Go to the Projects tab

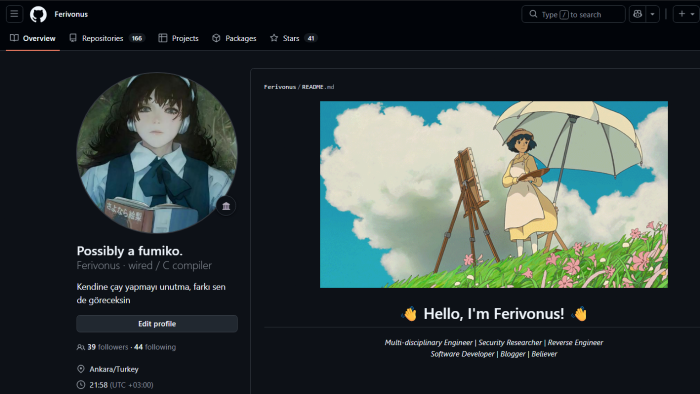click(179, 38)
